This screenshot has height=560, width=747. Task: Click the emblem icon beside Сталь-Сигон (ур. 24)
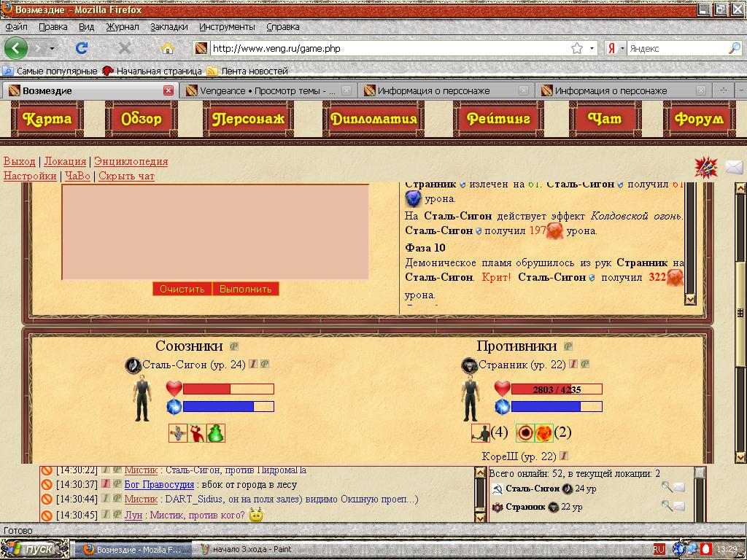133,365
